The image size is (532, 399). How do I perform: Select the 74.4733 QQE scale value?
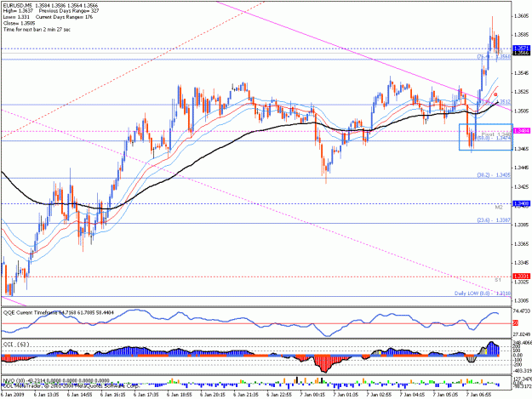click(523, 311)
